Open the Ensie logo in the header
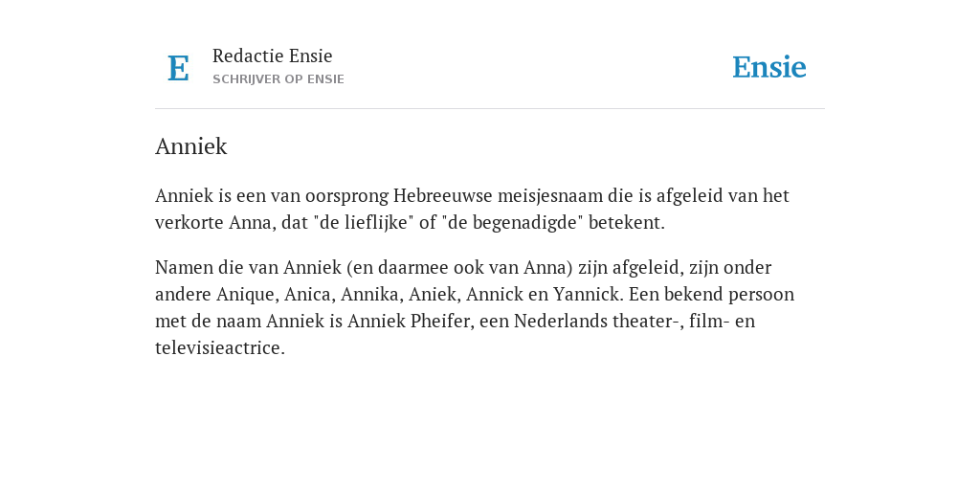 click(769, 67)
